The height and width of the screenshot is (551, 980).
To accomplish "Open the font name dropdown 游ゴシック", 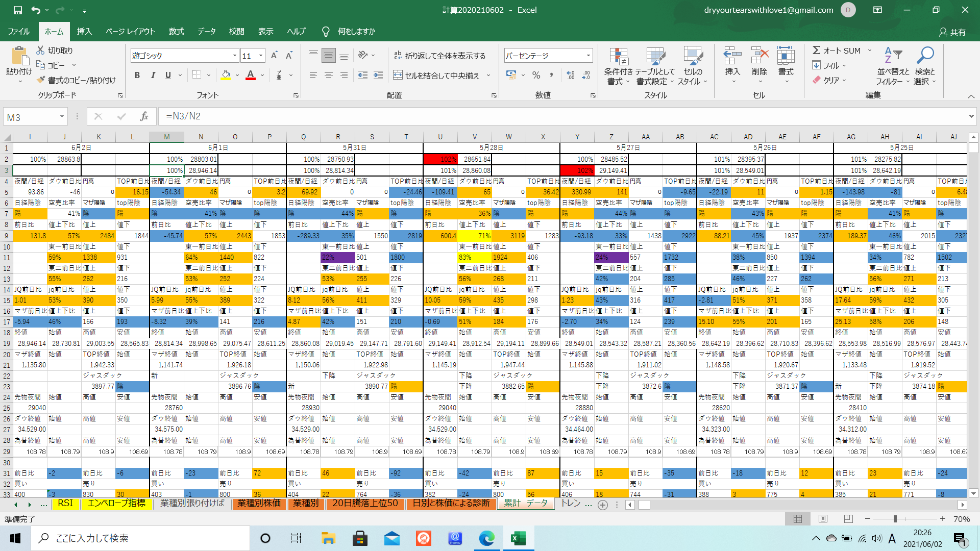I will tap(235, 56).
